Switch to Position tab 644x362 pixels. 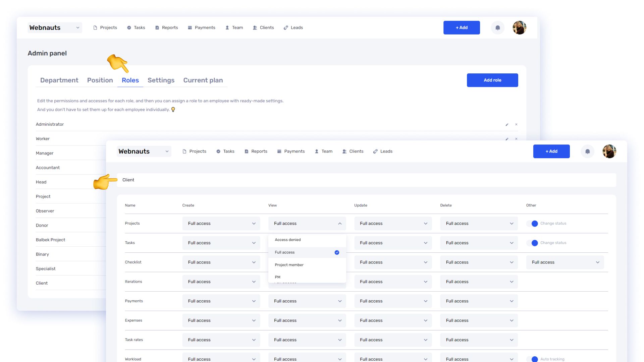(x=100, y=80)
